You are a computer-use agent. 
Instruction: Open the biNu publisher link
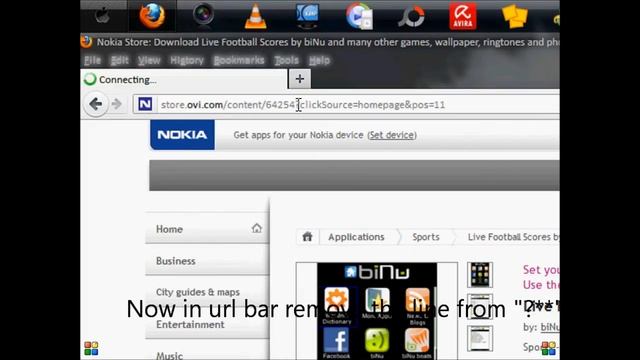pos(550,327)
